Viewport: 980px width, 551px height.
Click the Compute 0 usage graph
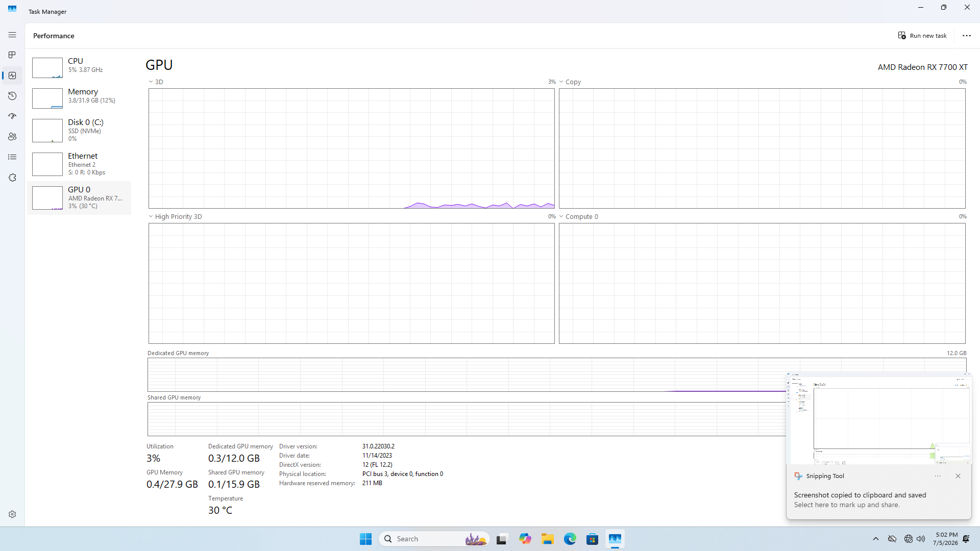click(762, 283)
